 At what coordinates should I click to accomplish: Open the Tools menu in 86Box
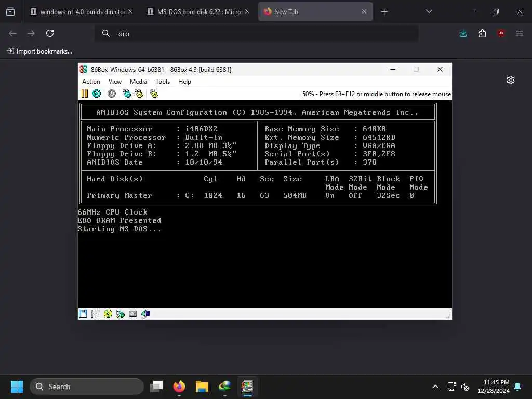pyautogui.click(x=163, y=82)
